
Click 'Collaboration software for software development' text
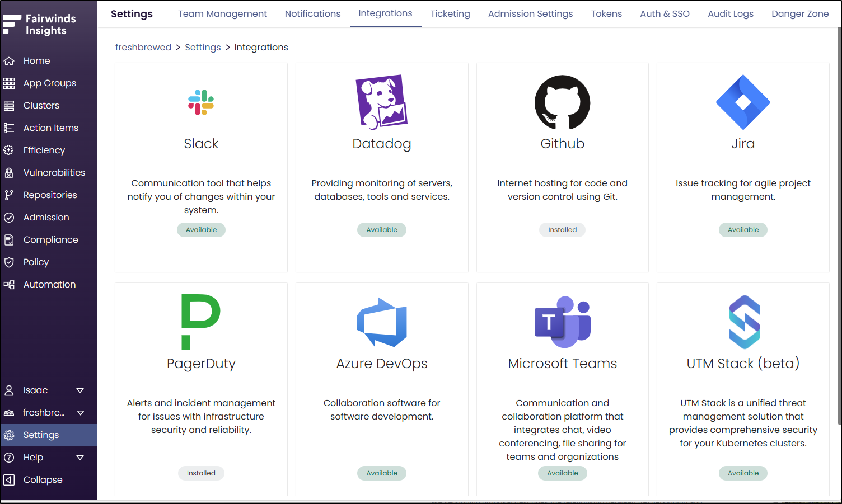[382, 410]
